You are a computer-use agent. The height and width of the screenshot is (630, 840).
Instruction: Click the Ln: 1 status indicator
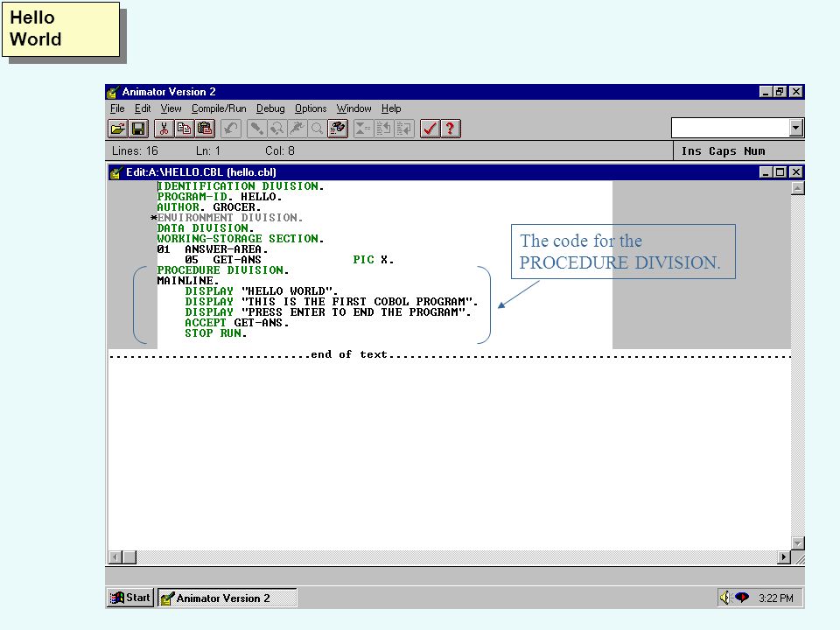coord(208,151)
